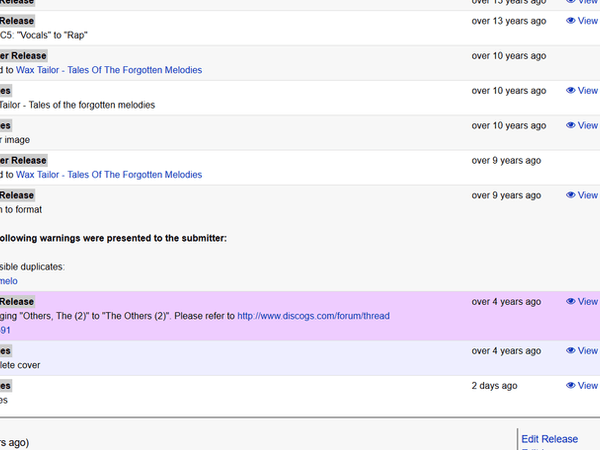Image resolution: width=600 pixels, height=450 pixels.
Task: Click View text link on the image edit row
Action: click(x=588, y=126)
